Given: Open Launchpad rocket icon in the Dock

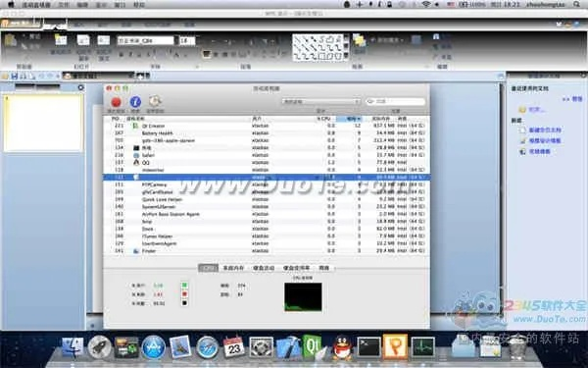Looking at the screenshot, I should tap(99, 347).
